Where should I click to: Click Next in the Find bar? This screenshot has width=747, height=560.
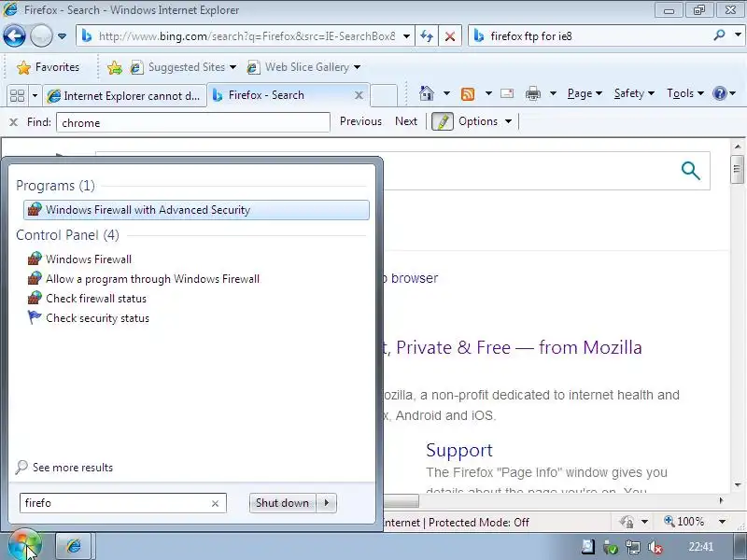click(406, 121)
